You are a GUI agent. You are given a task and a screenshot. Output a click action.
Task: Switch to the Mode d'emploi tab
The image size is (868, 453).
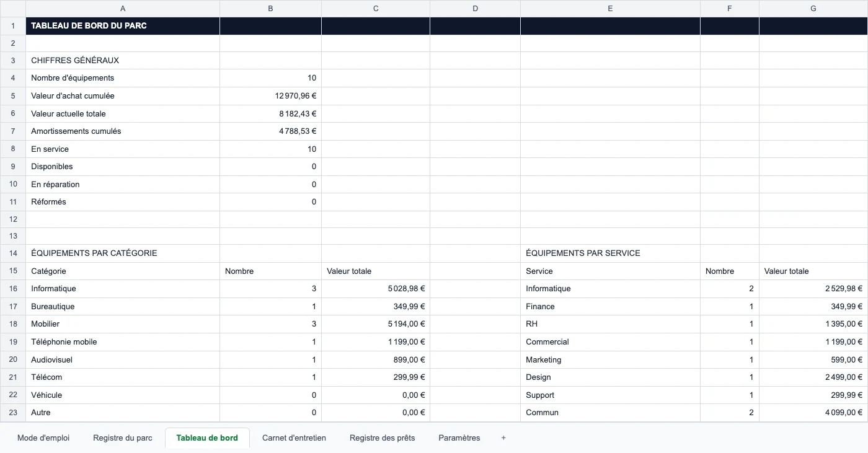click(43, 438)
